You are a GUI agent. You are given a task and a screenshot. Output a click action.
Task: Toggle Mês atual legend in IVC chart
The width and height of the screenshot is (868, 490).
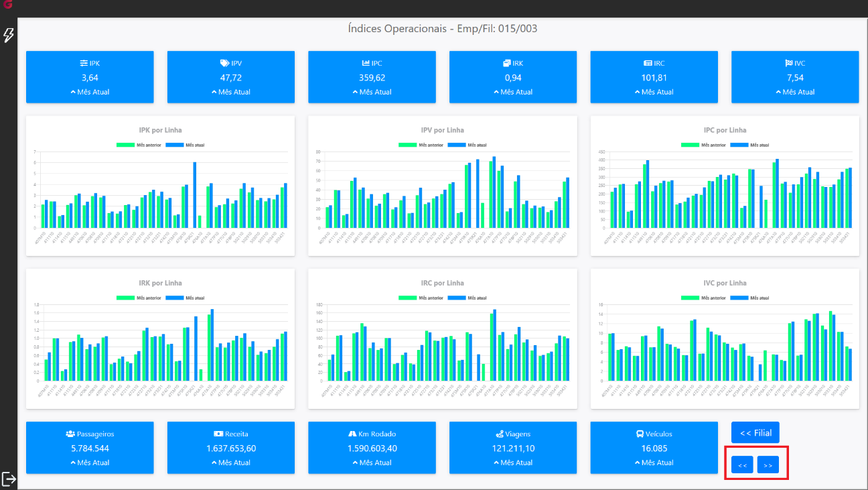pyautogui.click(x=749, y=298)
